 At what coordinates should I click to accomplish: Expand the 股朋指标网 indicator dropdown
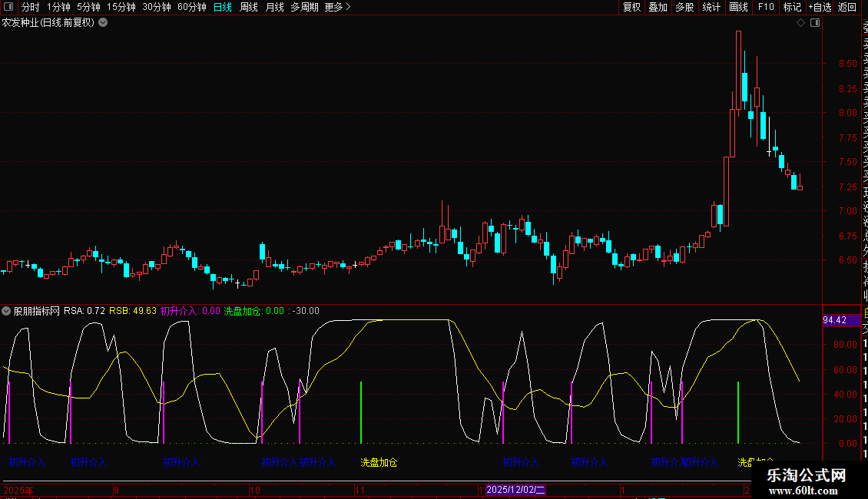point(7,311)
